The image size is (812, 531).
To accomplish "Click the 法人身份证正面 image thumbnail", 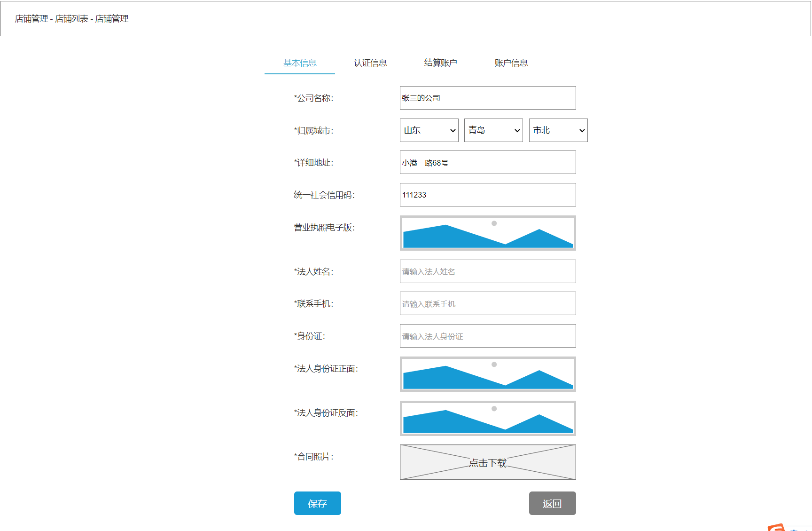I will 488,374.
